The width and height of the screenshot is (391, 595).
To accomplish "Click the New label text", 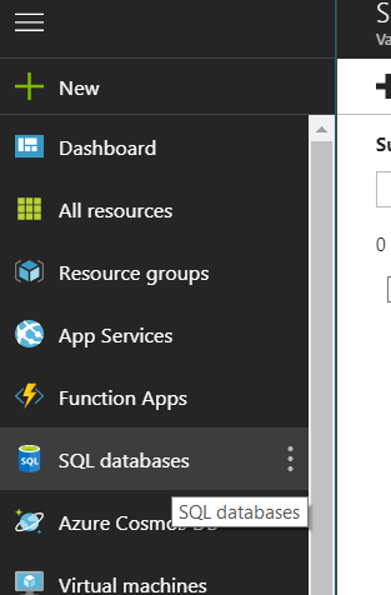I will pos(79,88).
